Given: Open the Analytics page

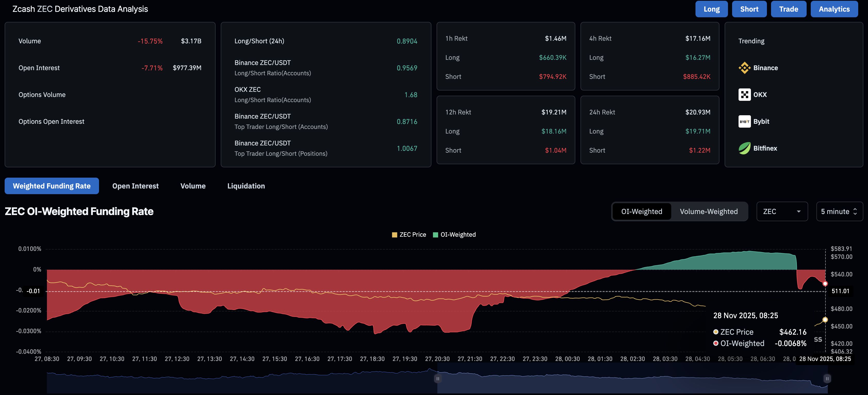Looking at the screenshot, I should [x=834, y=9].
